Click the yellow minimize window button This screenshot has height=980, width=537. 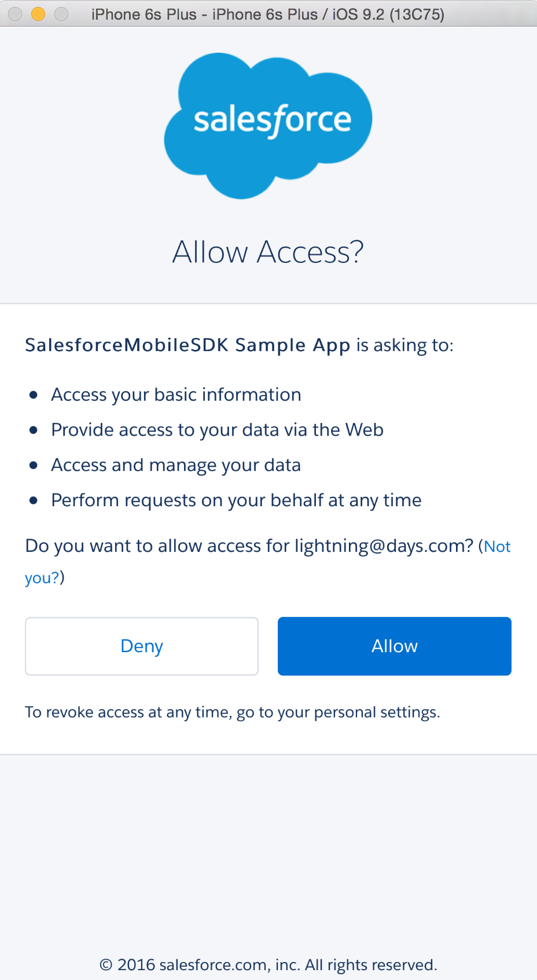[38, 14]
